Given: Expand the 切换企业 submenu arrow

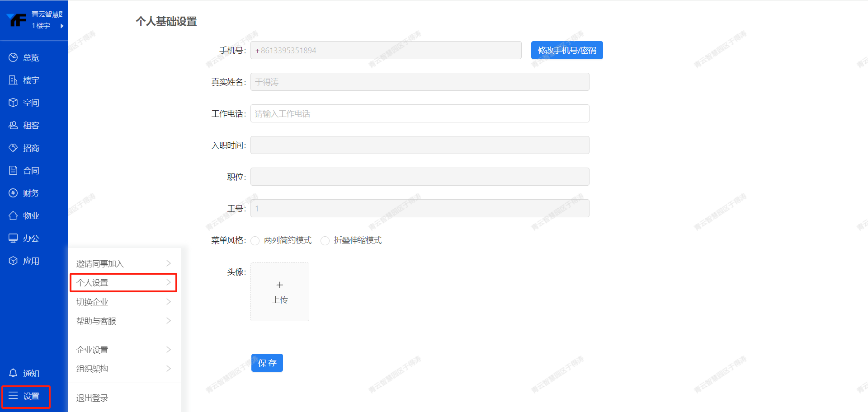Looking at the screenshot, I should pos(168,302).
